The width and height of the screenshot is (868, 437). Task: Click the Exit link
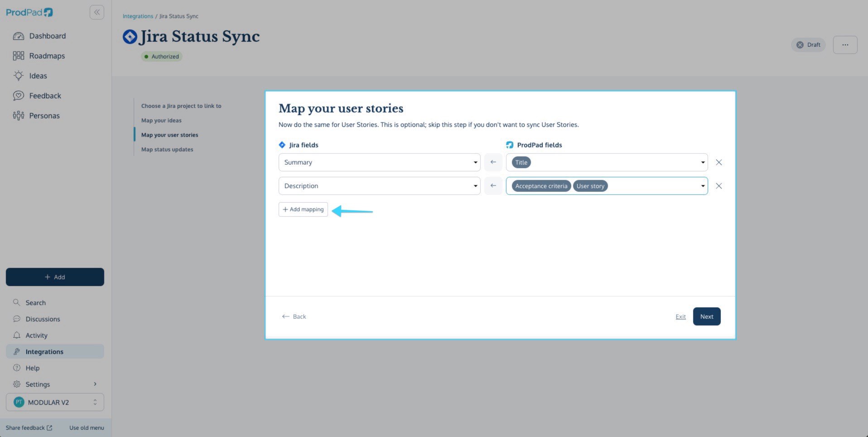tap(680, 317)
